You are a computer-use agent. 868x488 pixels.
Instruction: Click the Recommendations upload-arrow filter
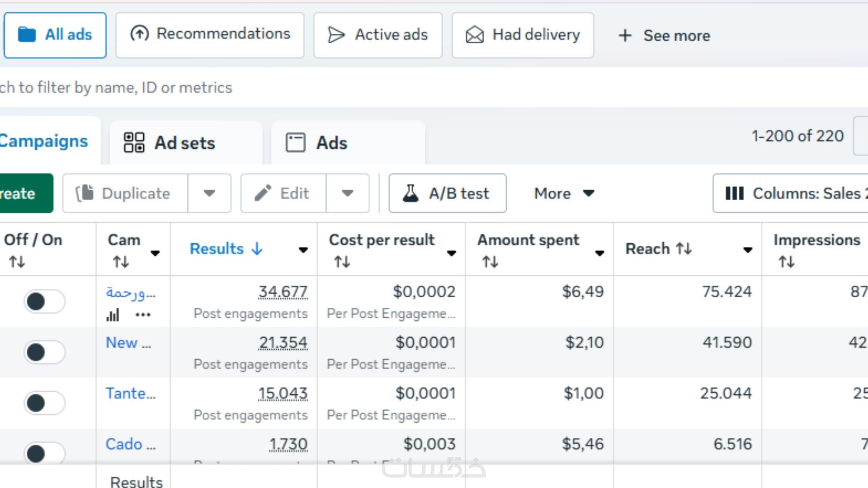210,34
